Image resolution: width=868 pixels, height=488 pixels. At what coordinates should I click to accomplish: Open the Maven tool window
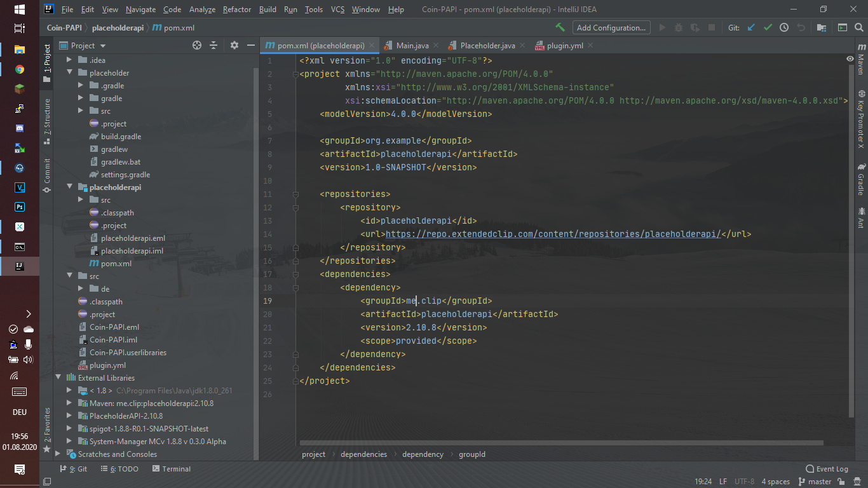click(x=861, y=60)
